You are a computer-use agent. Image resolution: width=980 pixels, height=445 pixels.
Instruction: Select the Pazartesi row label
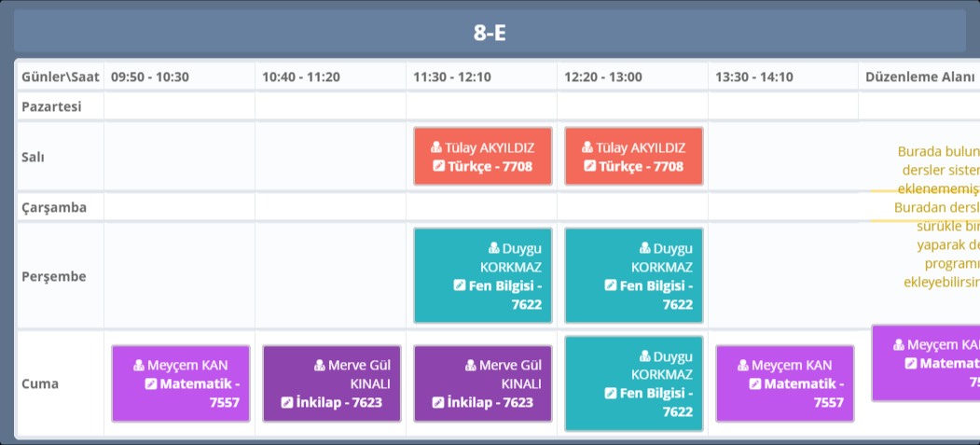(x=51, y=106)
